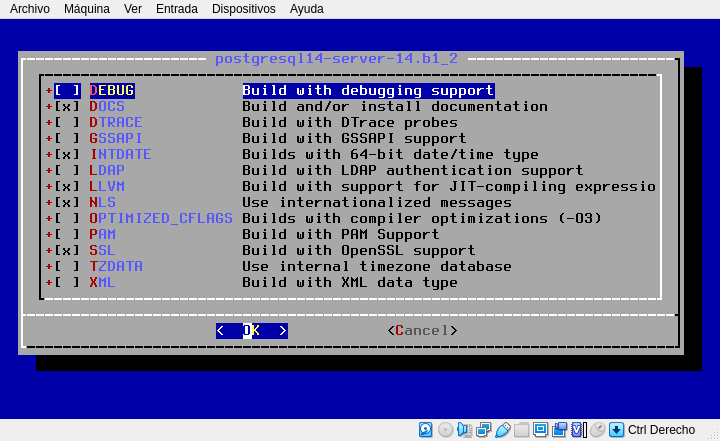Image resolution: width=720 pixels, height=441 pixels.
Task: Select the DEBUG option name
Action: [112, 90]
